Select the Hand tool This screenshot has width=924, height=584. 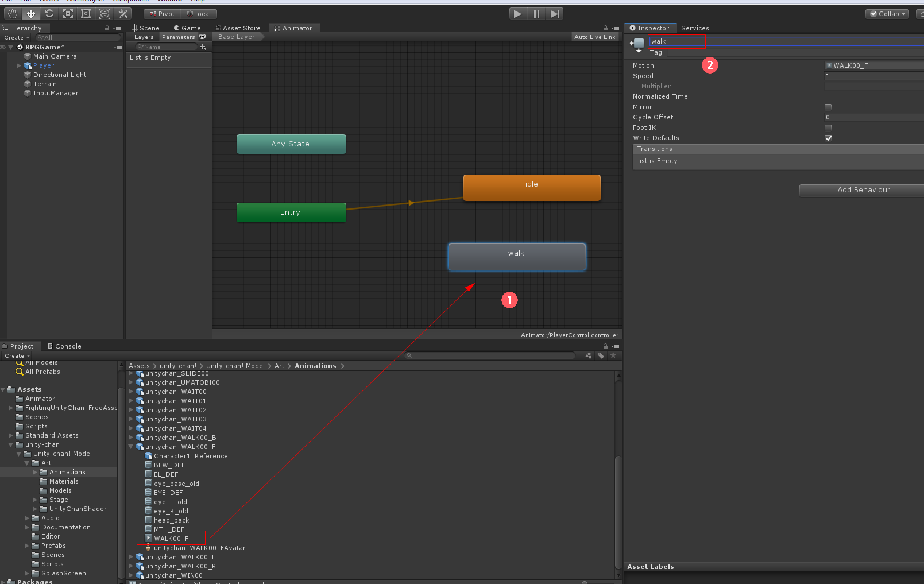[x=13, y=14]
